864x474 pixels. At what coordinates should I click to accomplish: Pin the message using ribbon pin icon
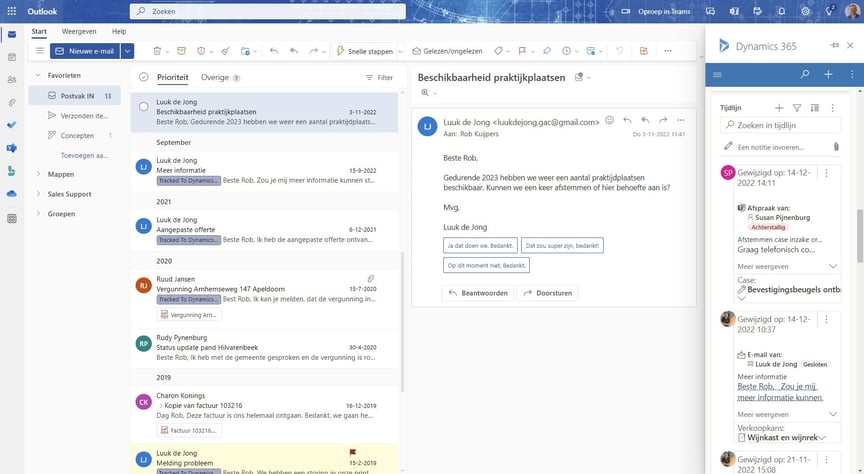tap(547, 51)
